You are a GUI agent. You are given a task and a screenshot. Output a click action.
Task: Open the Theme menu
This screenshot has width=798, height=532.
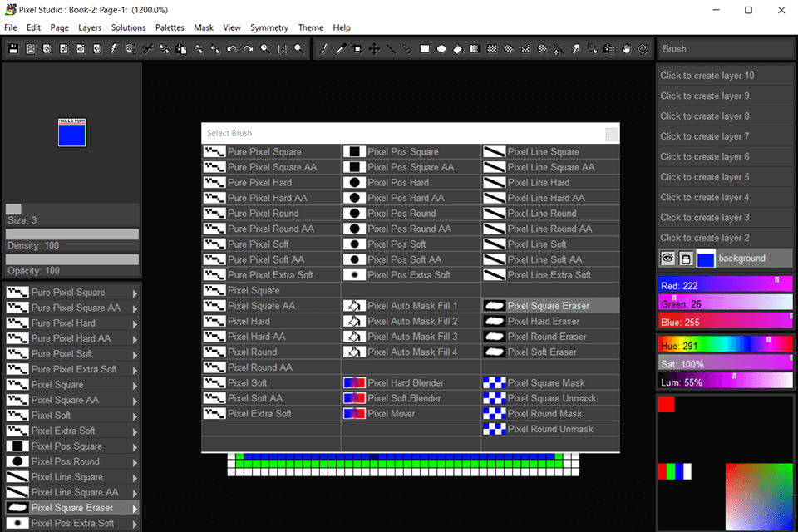(310, 27)
